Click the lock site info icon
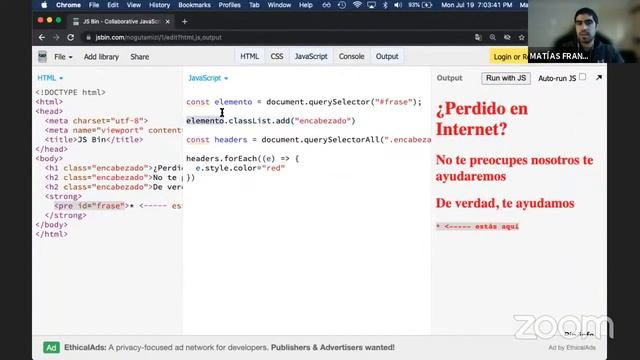640x360 pixels. [88, 38]
